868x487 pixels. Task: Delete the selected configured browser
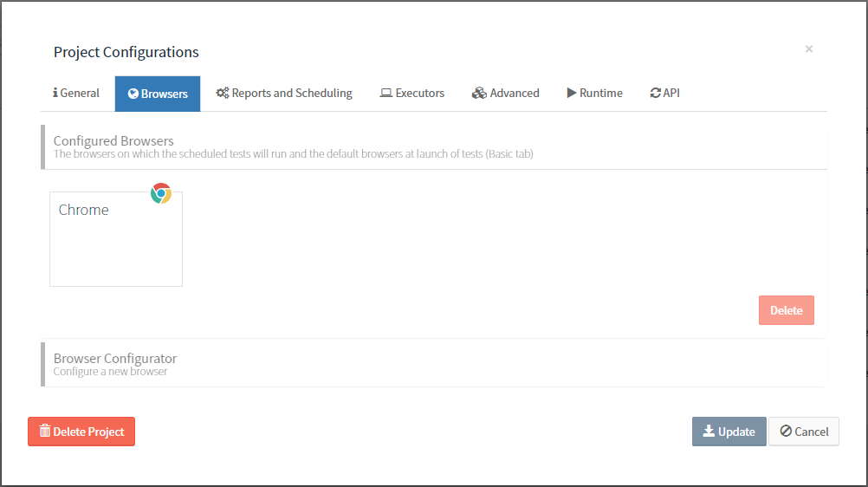click(786, 310)
